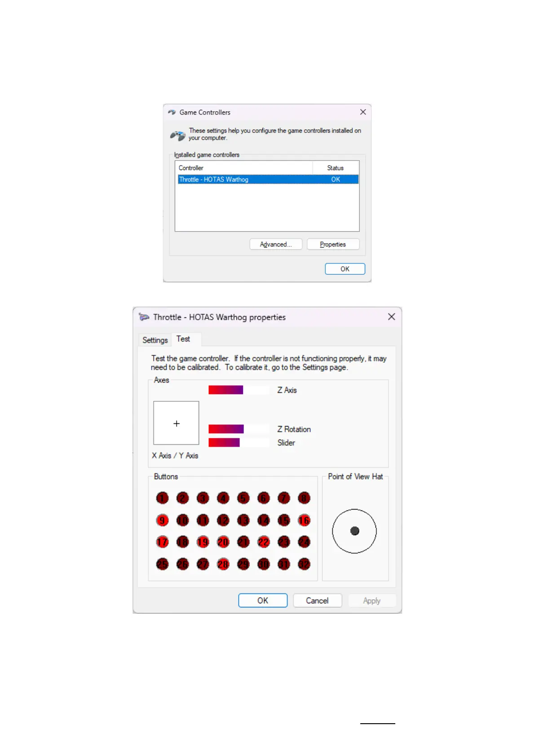
Task: Click the Controller column header
Action: 244,168
